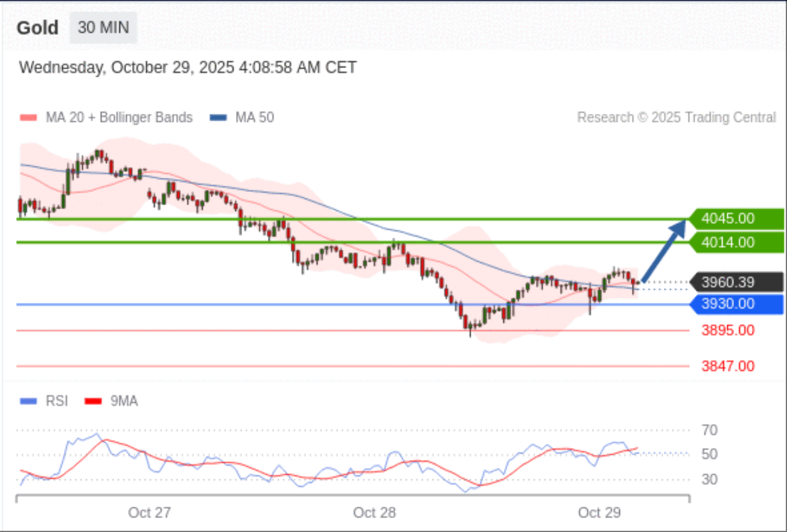Click the 3960.39 current price tag
Viewport: 787px width, 532px height.
(x=735, y=282)
